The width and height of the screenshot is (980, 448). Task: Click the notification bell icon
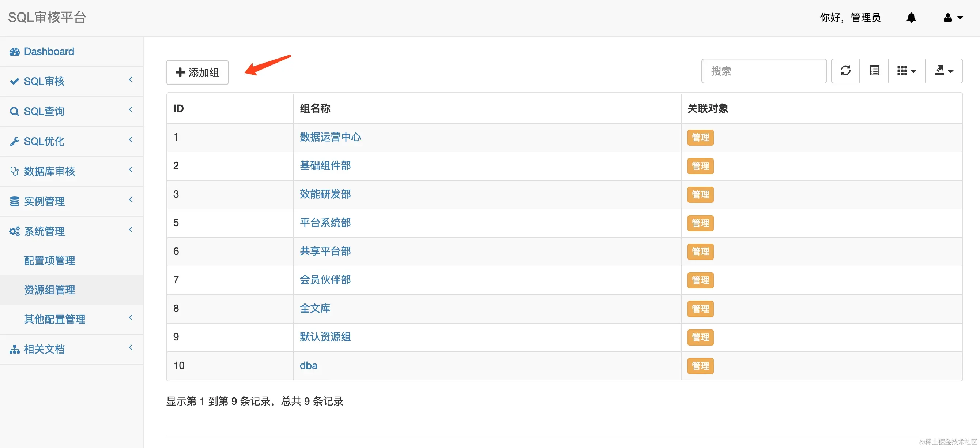[x=911, y=18]
